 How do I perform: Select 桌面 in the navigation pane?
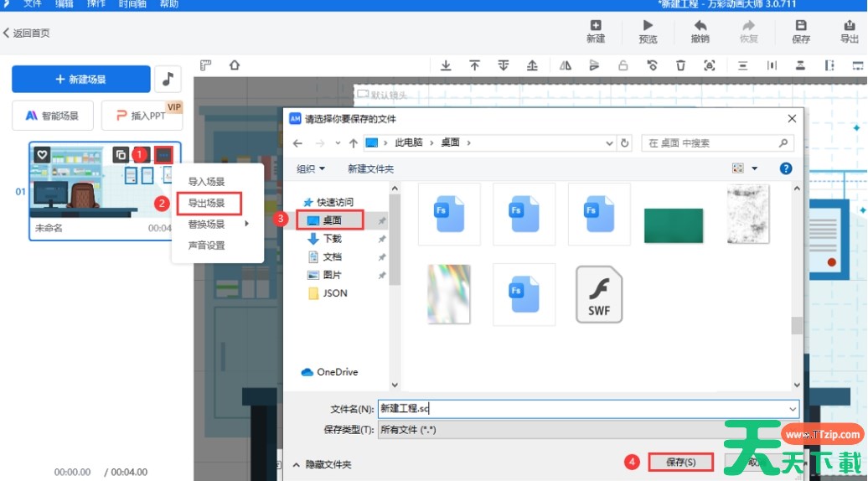tap(330, 220)
